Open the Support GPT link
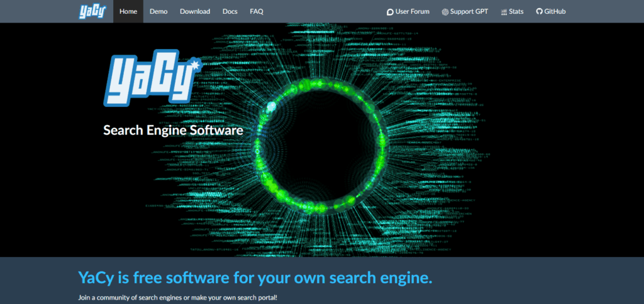 click(x=465, y=11)
